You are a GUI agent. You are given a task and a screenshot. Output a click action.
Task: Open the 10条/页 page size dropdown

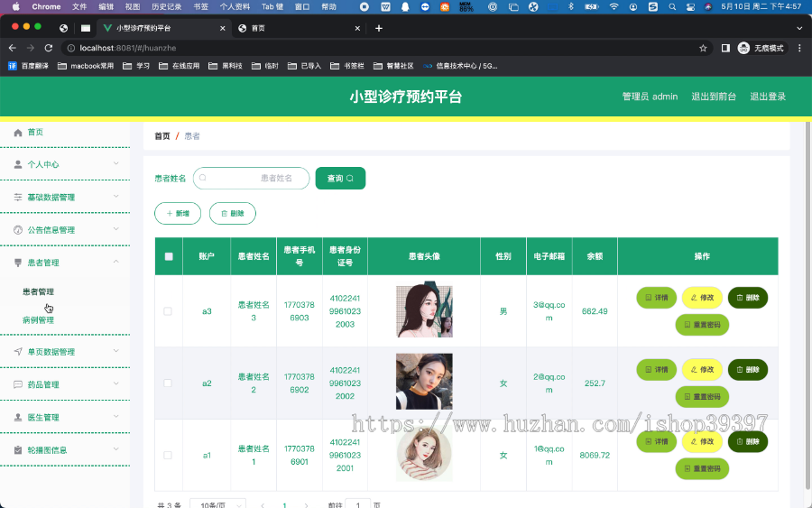tap(218, 503)
